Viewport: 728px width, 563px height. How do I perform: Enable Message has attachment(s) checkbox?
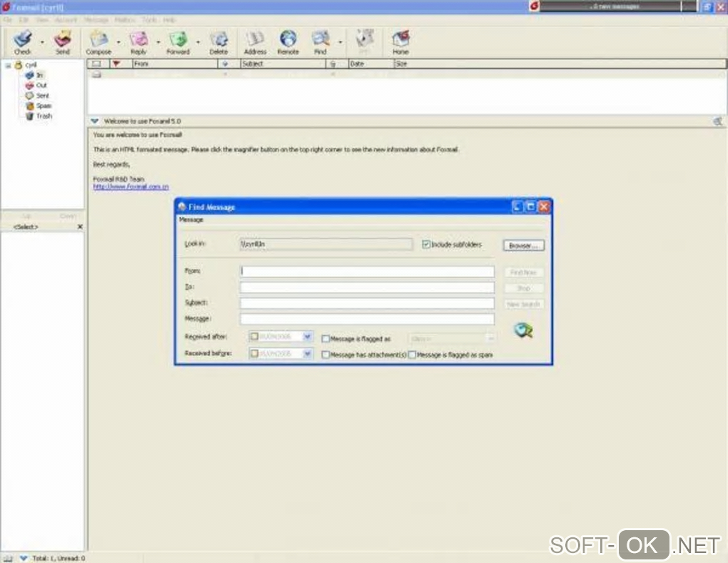pyautogui.click(x=325, y=355)
